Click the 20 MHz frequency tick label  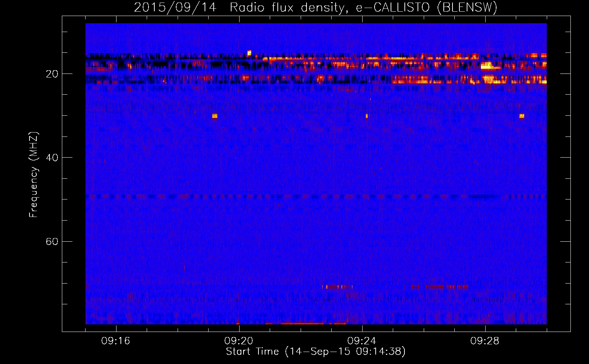pos(52,74)
